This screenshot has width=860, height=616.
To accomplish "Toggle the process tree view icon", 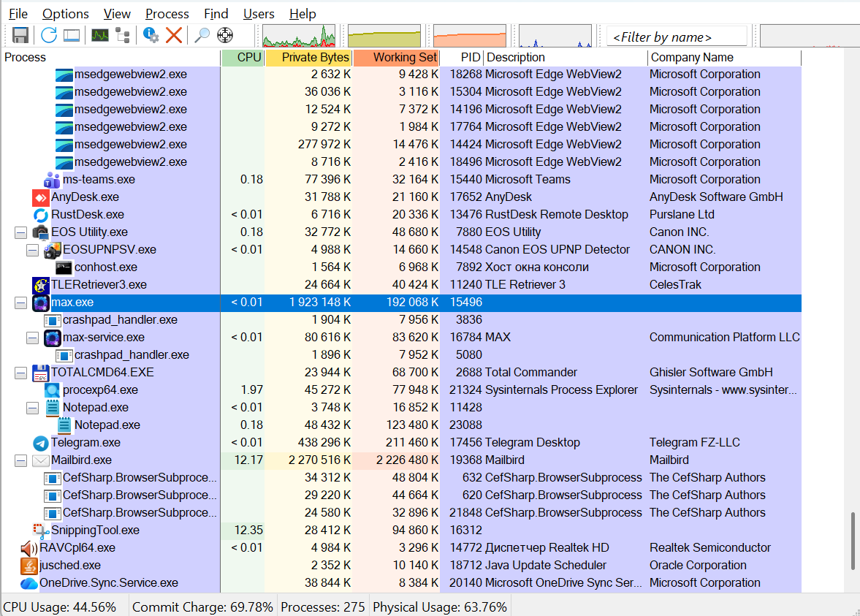I will [x=123, y=36].
